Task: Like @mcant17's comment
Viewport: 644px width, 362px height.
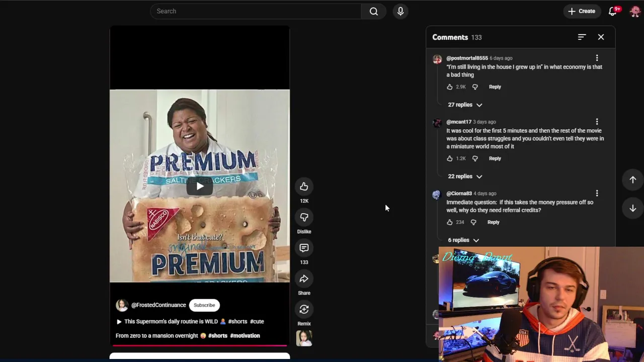Action: pos(450,158)
